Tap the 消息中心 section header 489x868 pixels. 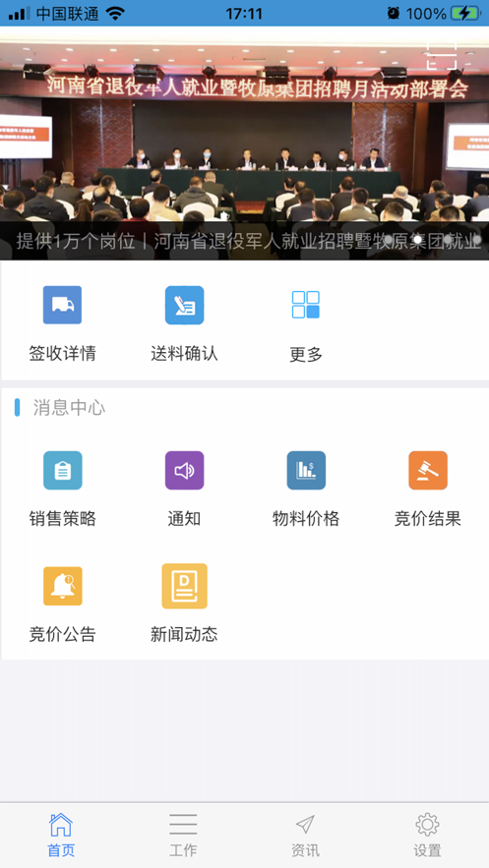(x=69, y=407)
